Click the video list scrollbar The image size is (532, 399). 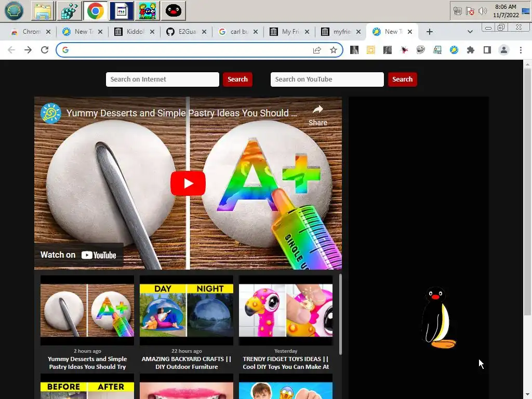(x=340, y=314)
